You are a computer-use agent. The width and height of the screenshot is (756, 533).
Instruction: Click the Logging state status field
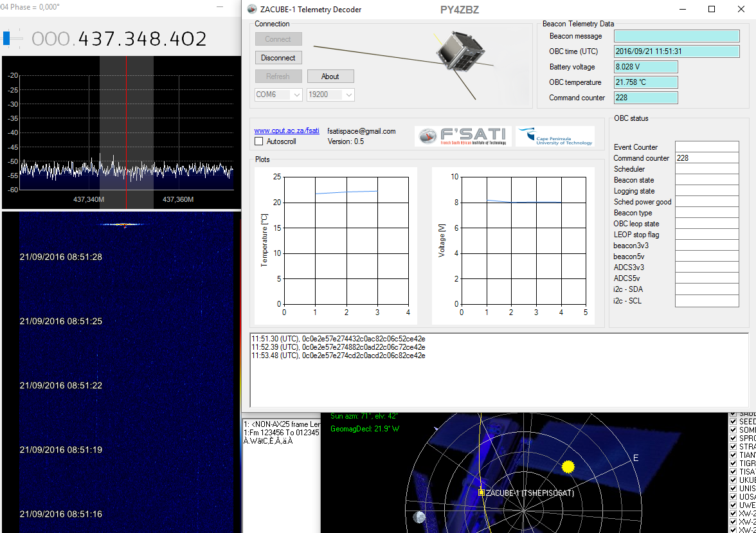coord(707,190)
